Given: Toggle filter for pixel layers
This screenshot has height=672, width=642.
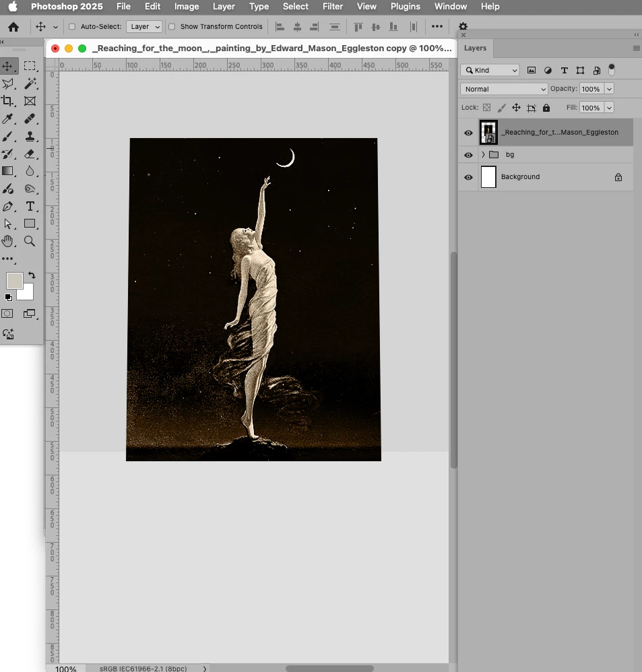Looking at the screenshot, I should pos(532,70).
